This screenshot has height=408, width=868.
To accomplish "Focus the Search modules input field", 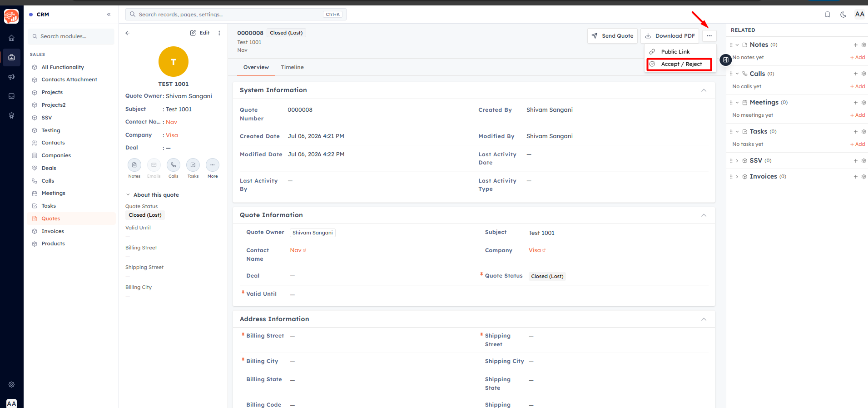I will [71, 36].
